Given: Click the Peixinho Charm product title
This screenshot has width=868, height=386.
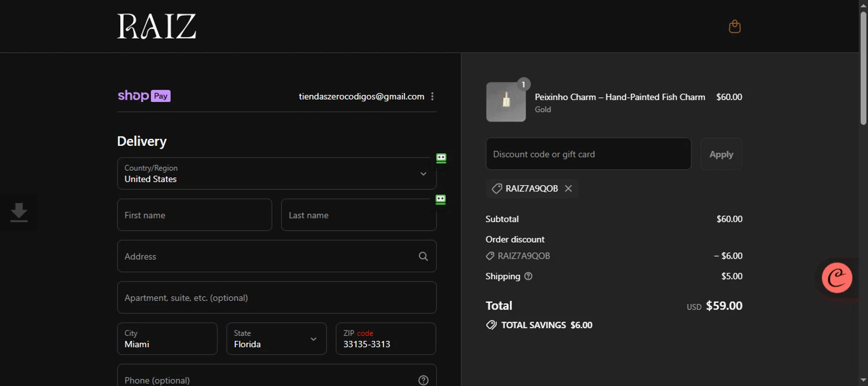Looking at the screenshot, I should coord(620,97).
